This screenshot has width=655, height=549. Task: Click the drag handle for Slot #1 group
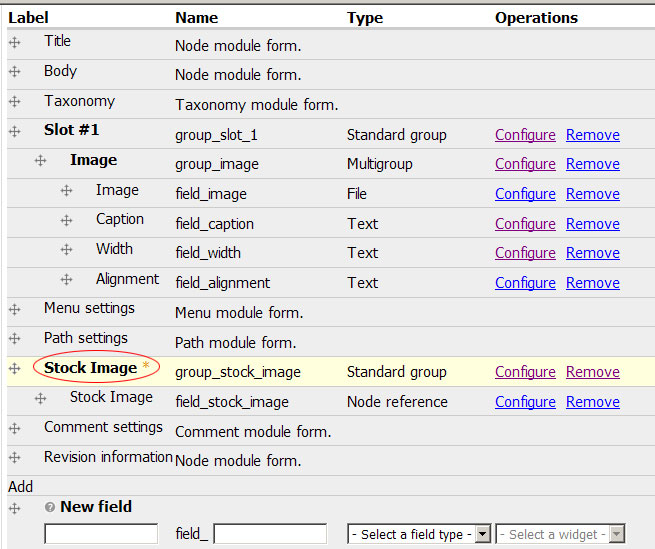[15, 132]
